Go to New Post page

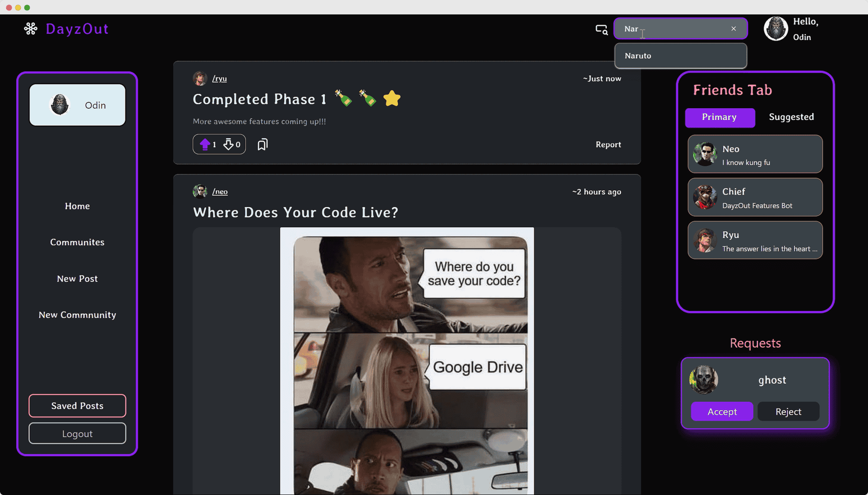pyautogui.click(x=77, y=279)
